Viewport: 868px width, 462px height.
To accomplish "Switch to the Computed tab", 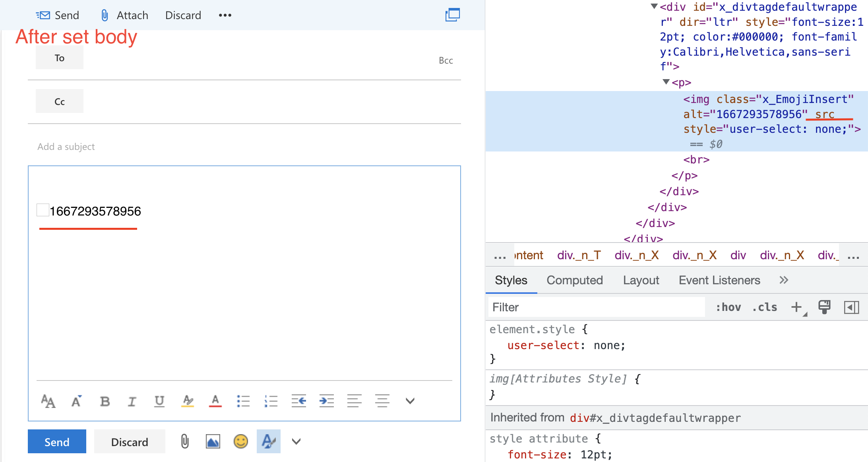I will click(575, 280).
